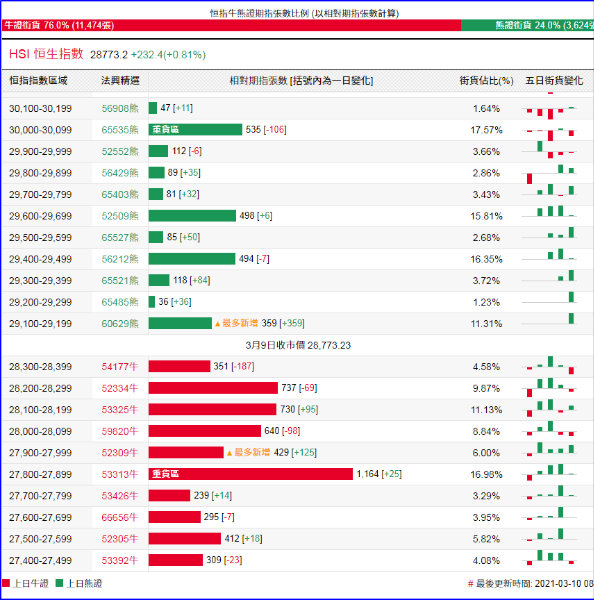Click green 重貨區 bar for 30,000-30,099
The width and height of the screenshot is (594, 600).
(195, 129)
